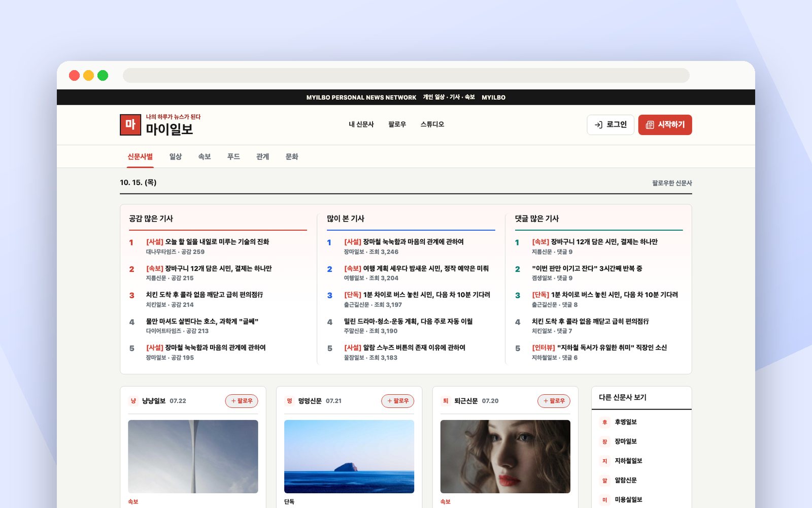The height and width of the screenshot is (508, 812).
Task: Open the 팔로우한 신문사 link
Action: tap(672, 183)
